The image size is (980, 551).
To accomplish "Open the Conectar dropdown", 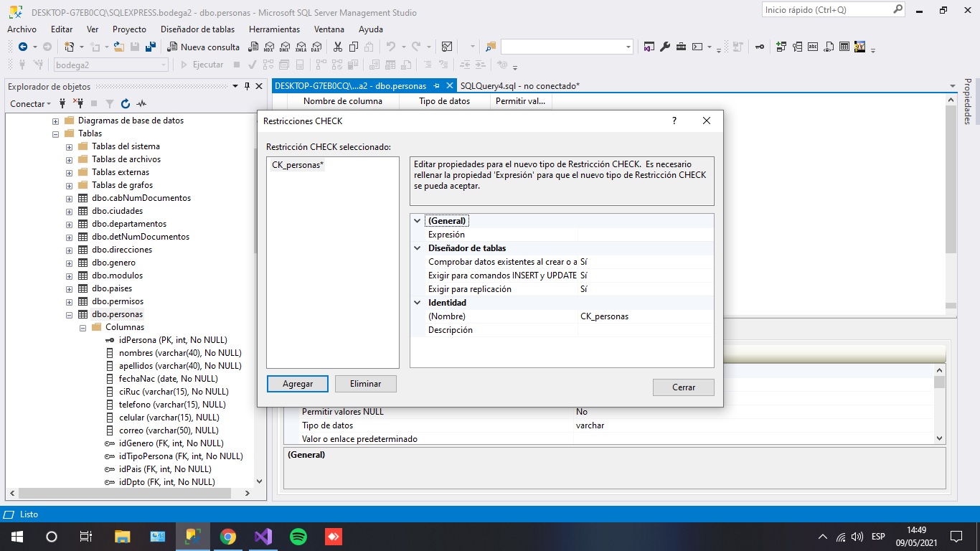I will 31,104.
